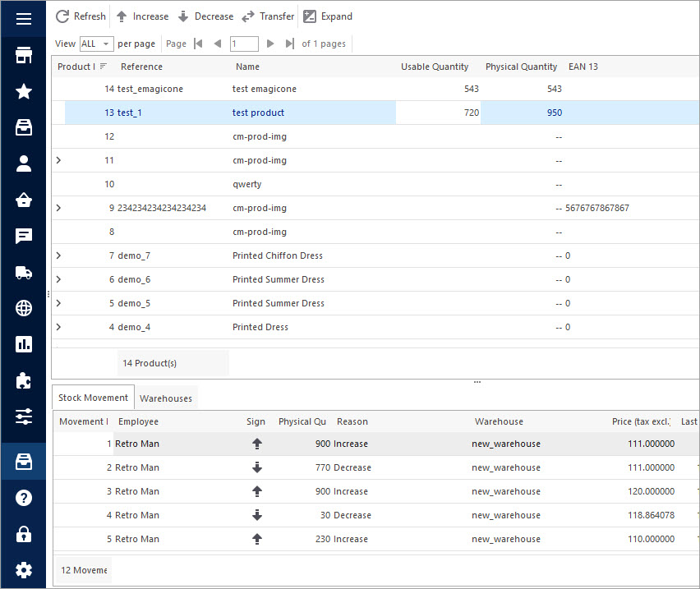Image resolution: width=700 pixels, height=589 pixels.
Task: Click the Refresh toolbar button
Action: (81, 16)
